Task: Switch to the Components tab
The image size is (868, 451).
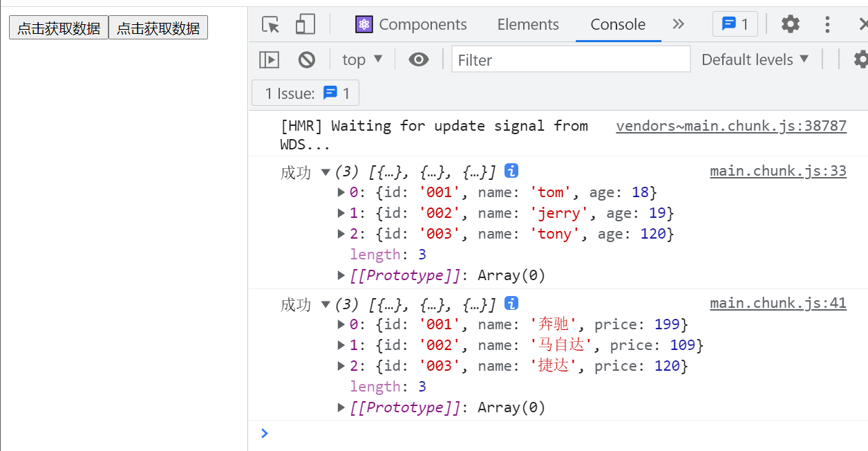Action: [x=411, y=25]
